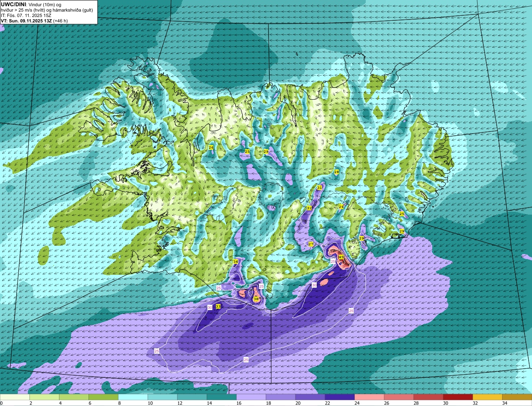The width and height of the screenshot is (532, 406).
Task: Pick the legend swatch between 4 and 6
Action: 74,397
